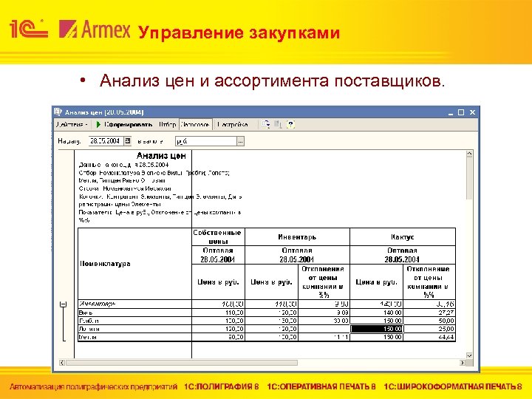532x399 pixels.
Task: Minimize the Анализ цен window
Action: (451, 112)
